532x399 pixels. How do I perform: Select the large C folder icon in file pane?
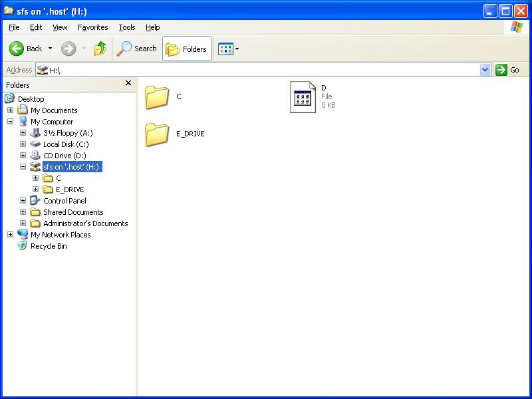pos(157,97)
